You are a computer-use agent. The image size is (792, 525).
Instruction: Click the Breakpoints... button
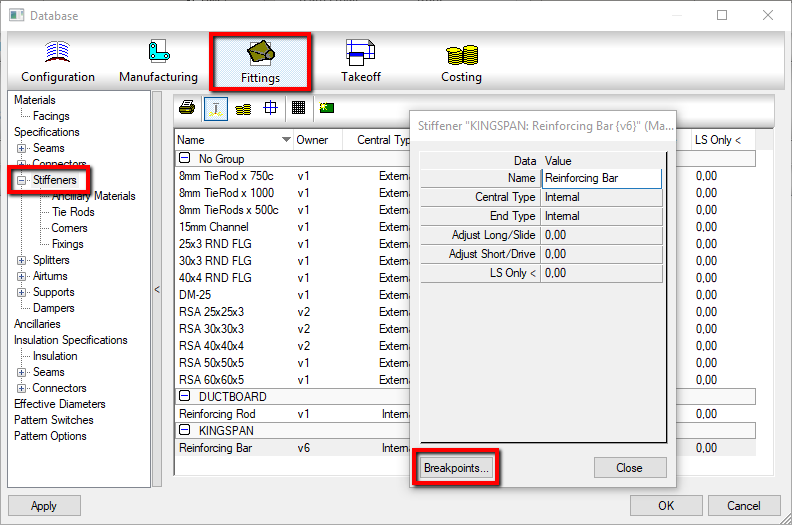click(x=456, y=468)
